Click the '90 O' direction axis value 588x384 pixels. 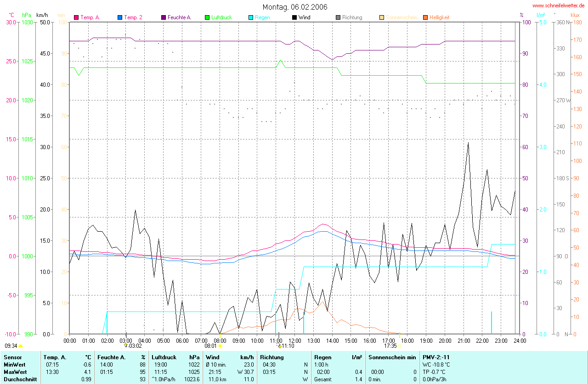pos(562,256)
